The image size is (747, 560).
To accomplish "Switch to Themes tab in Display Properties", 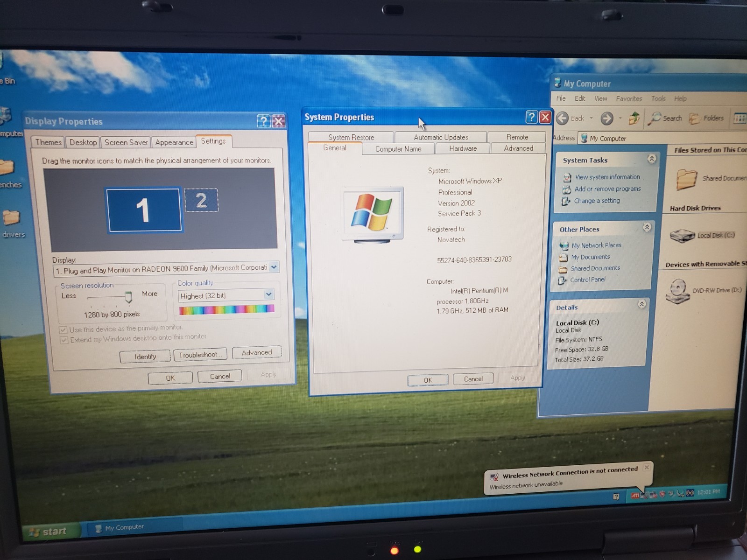I will [48, 142].
